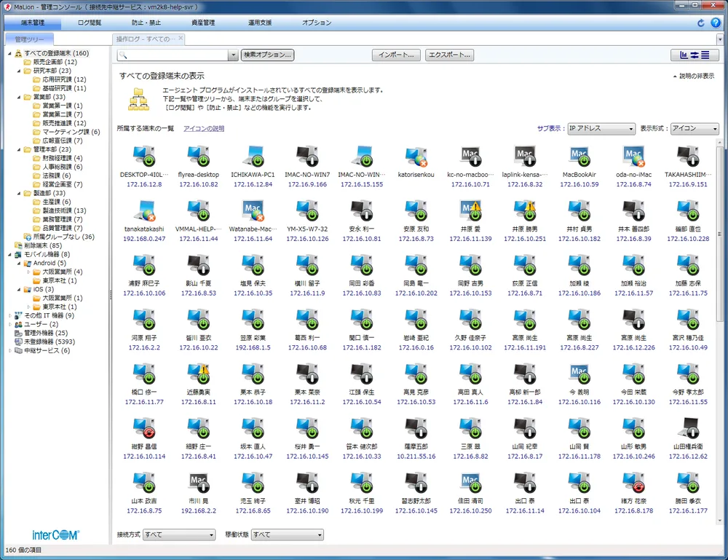The width and height of the screenshot is (728, 560).
Task: Select the TAKAHASHIIM device icon
Action: [x=688, y=156]
